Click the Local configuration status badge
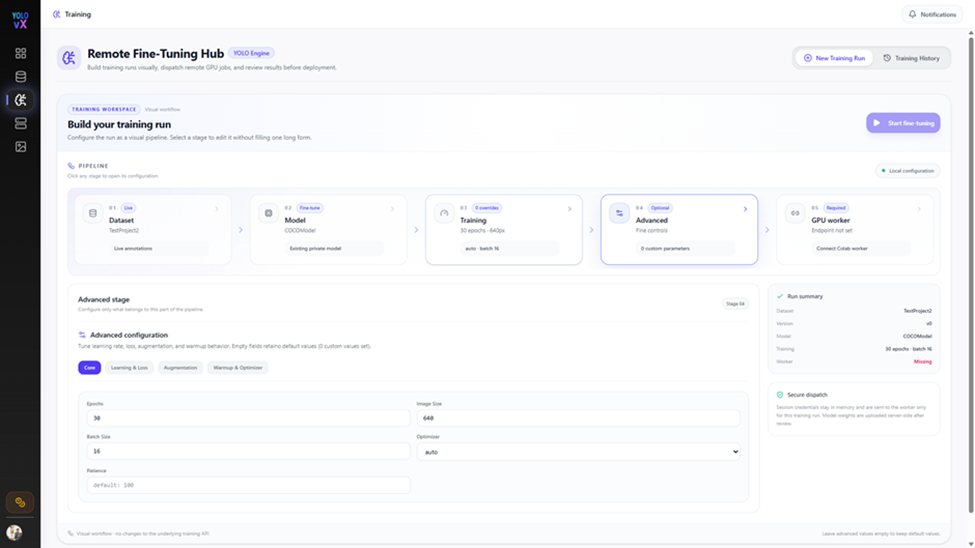Image resolution: width=975 pixels, height=548 pixels. pyautogui.click(x=908, y=170)
